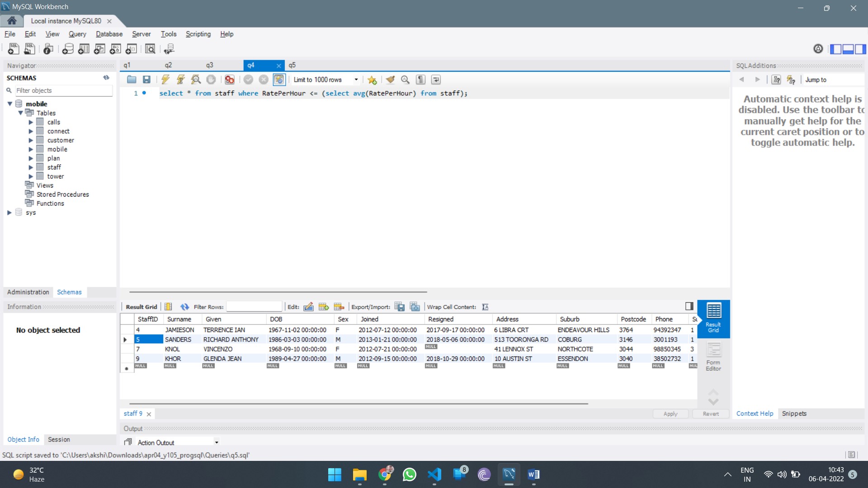Close the q4 query tab

coord(279,66)
